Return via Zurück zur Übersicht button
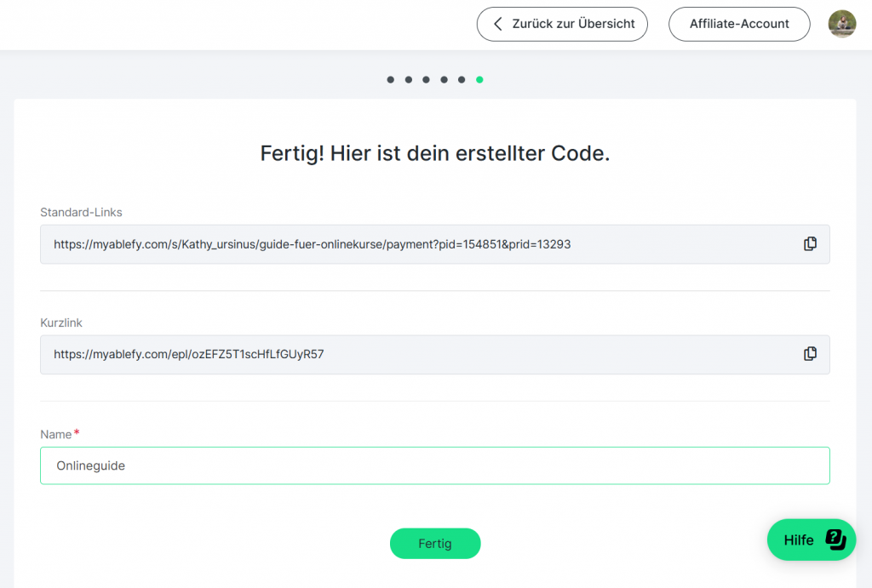Screen dimensions: 872x588 pos(562,24)
